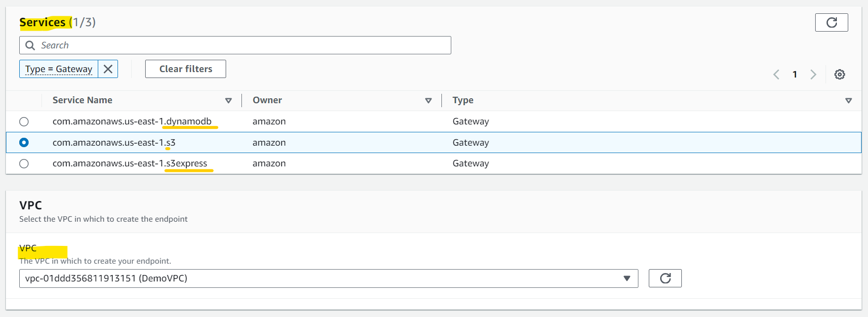Refresh the Services list
Screen dimensions: 868x317
pyautogui.click(x=831, y=23)
